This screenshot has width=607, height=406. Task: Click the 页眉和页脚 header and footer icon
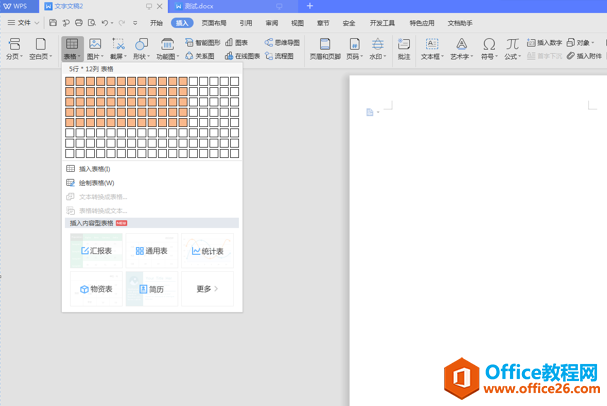(x=325, y=49)
